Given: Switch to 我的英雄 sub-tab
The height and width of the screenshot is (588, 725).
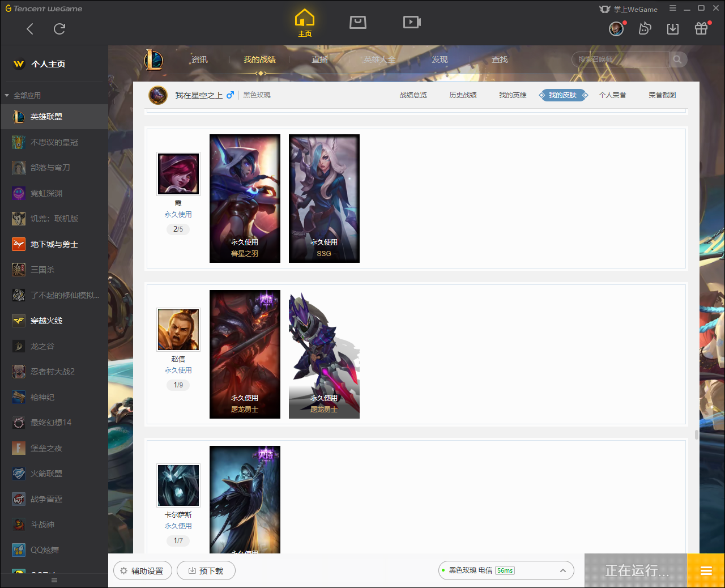Looking at the screenshot, I should (x=513, y=95).
